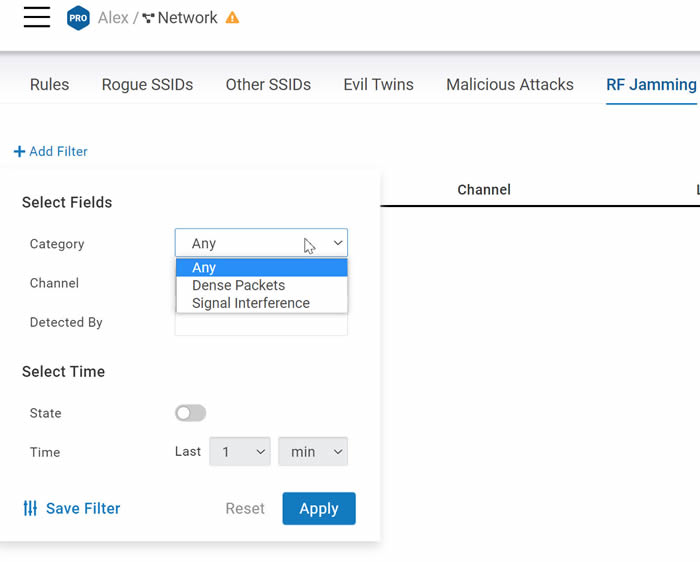Click the network topology icon beside Network
The width and height of the screenshot is (700, 562).
coord(148,18)
